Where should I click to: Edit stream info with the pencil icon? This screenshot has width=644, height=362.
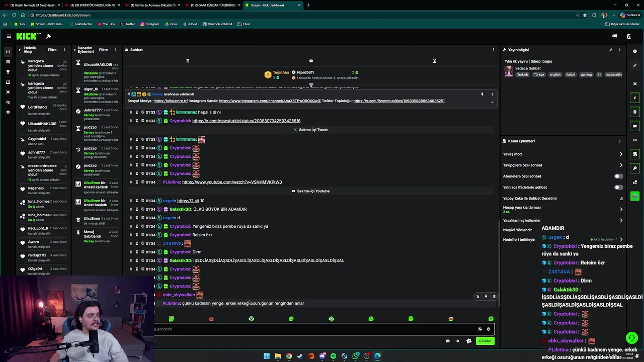610,50
